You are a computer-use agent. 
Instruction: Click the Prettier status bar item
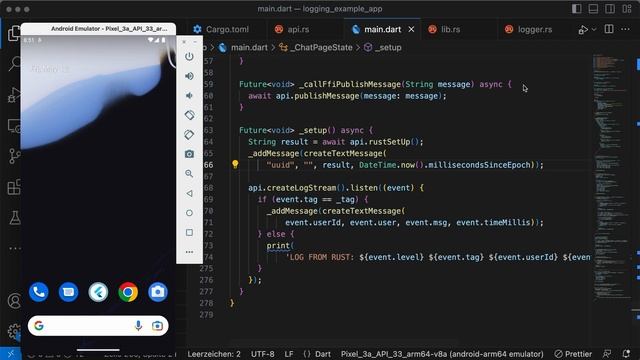(573, 354)
